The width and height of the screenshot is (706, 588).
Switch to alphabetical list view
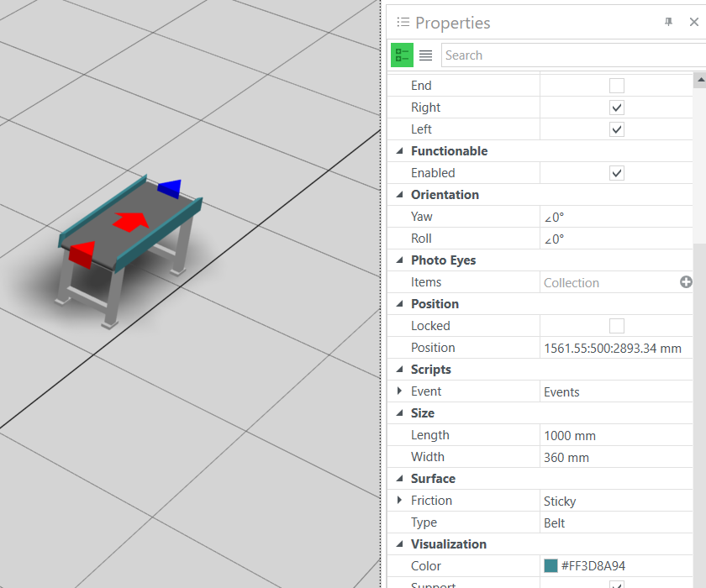[425, 55]
